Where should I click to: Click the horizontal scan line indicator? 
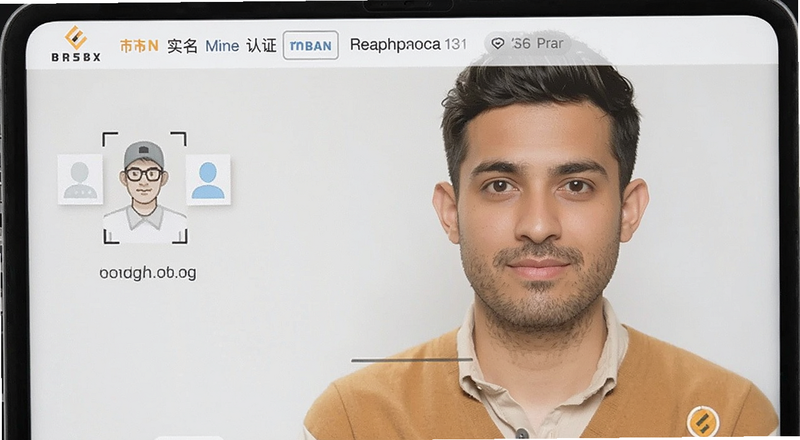[412, 360]
